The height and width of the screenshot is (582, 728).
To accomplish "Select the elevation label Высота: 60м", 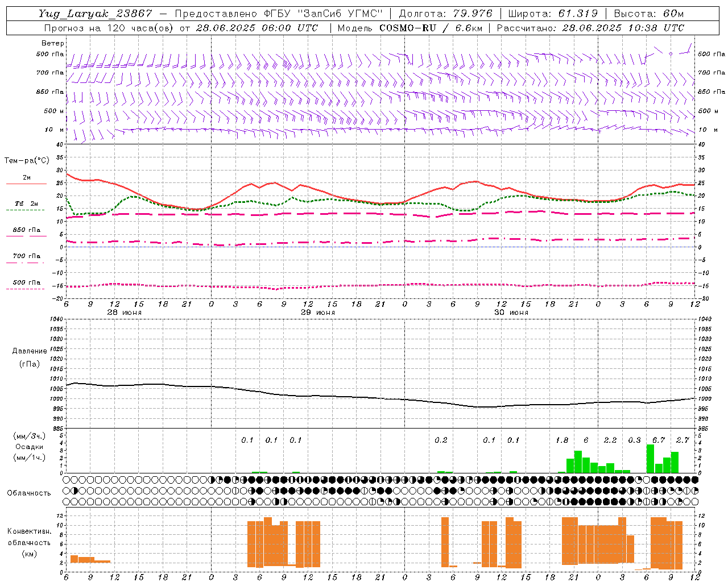I will point(648,14).
